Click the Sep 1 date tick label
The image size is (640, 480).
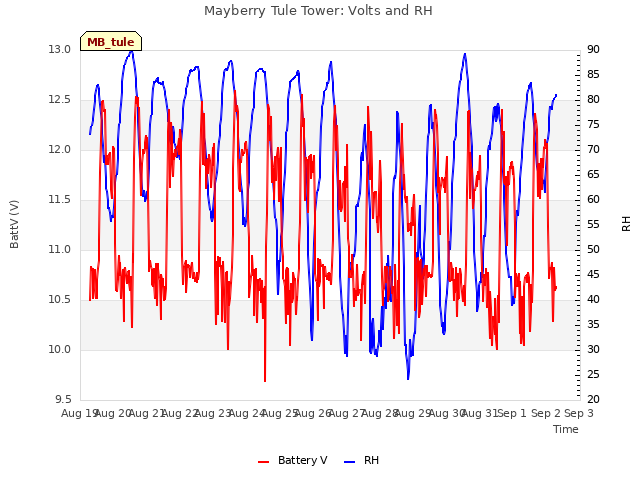point(513,413)
